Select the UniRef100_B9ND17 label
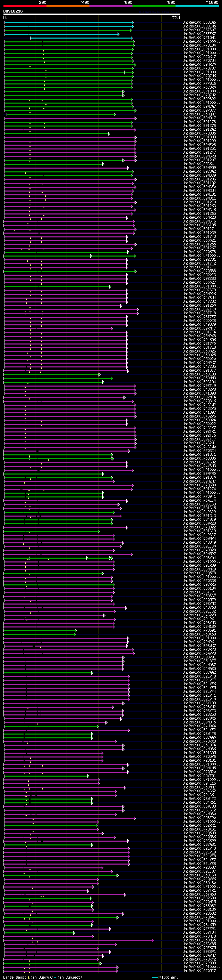Screen dimensions: 222x980 click(x=199, y=118)
